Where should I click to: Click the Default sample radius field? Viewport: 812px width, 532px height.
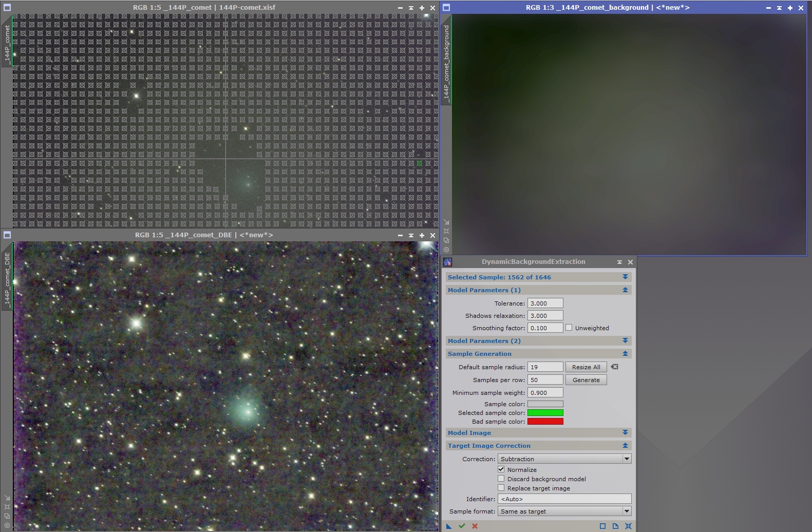click(x=545, y=367)
